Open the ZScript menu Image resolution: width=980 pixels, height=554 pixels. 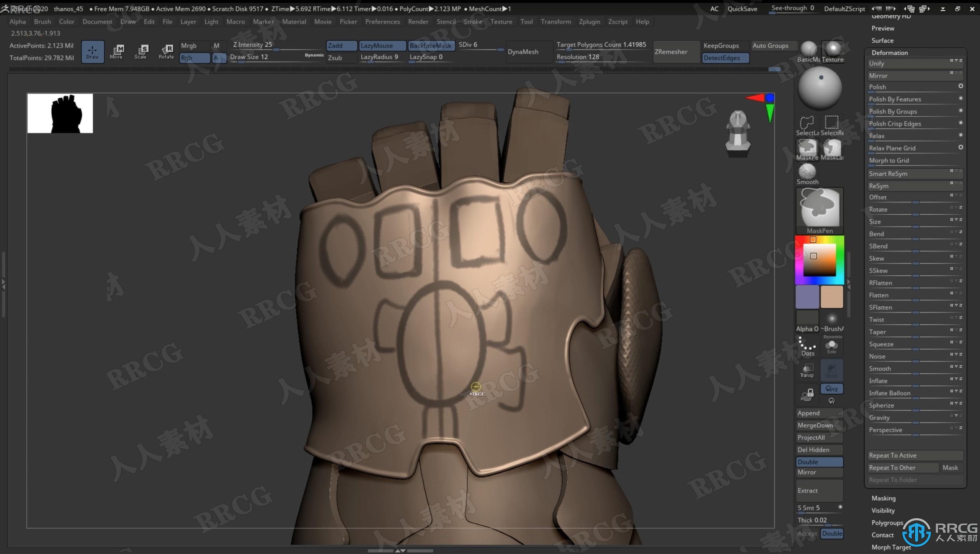pyautogui.click(x=617, y=21)
